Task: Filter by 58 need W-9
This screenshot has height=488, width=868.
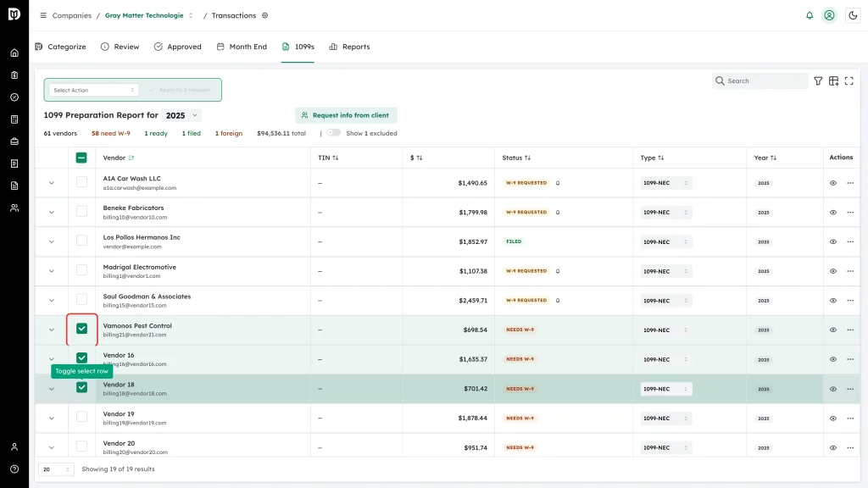Action: tap(111, 133)
